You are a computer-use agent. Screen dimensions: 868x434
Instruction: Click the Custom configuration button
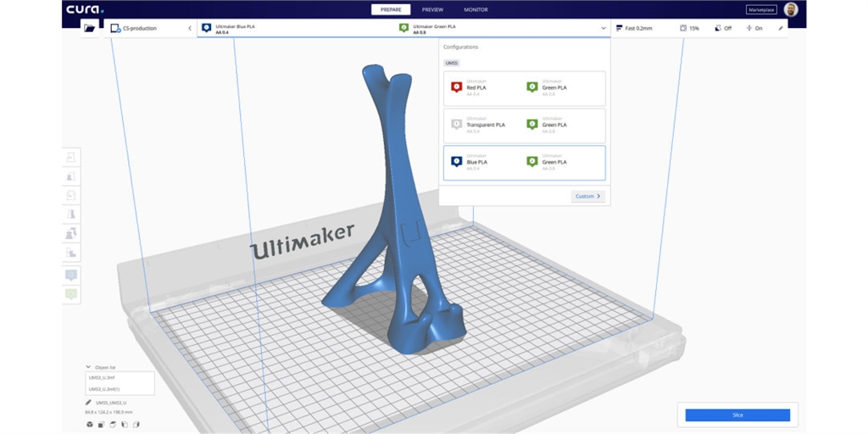[587, 196]
